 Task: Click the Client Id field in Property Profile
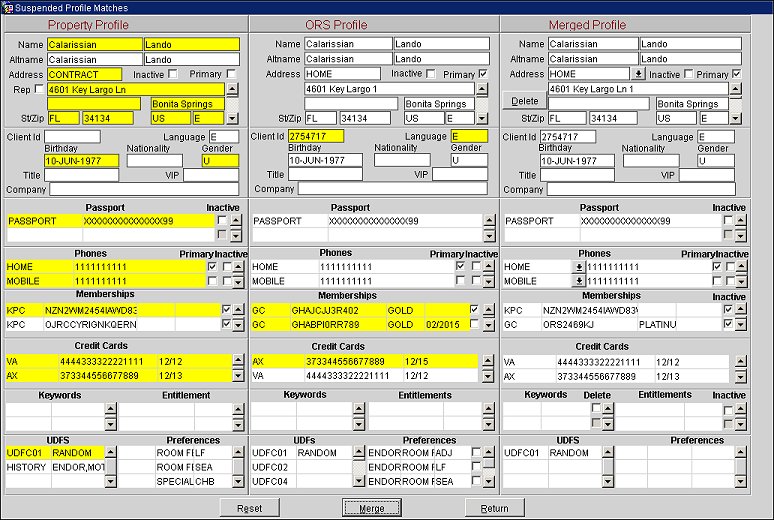click(x=72, y=137)
